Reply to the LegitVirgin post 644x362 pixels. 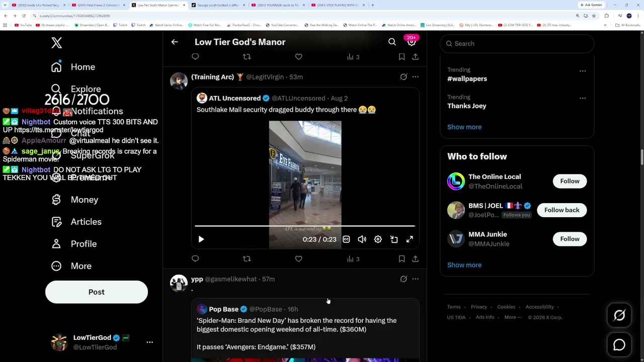[x=195, y=259]
